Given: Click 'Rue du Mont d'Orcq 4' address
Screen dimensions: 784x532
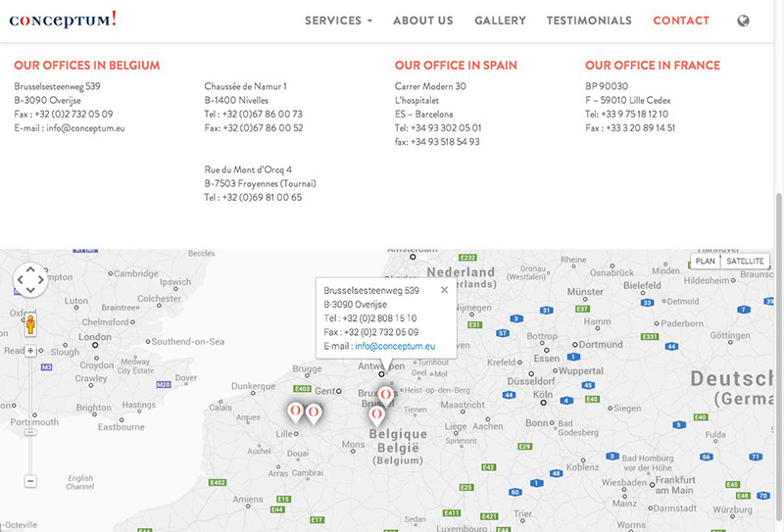Looking at the screenshot, I should [248, 169].
